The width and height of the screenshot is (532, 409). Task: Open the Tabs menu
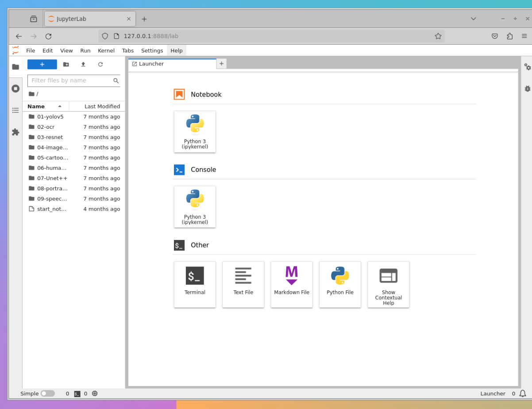pyautogui.click(x=128, y=50)
